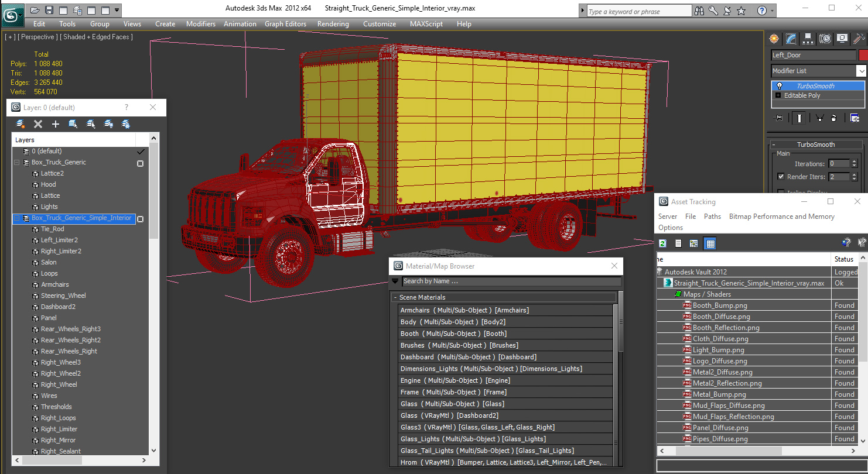Open the 3ds Max application menu button
Image resolution: width=868 pixels, height=474 pixels.
[12, 15]
